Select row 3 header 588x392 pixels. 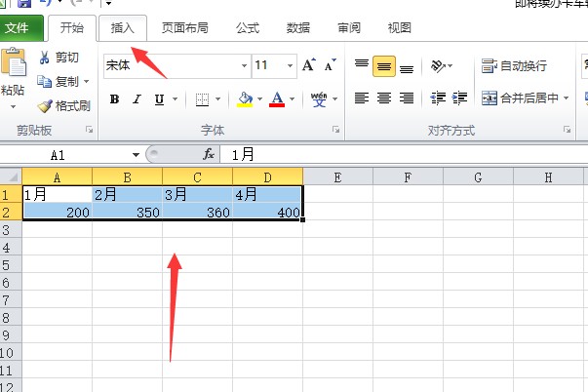point(11,229)
